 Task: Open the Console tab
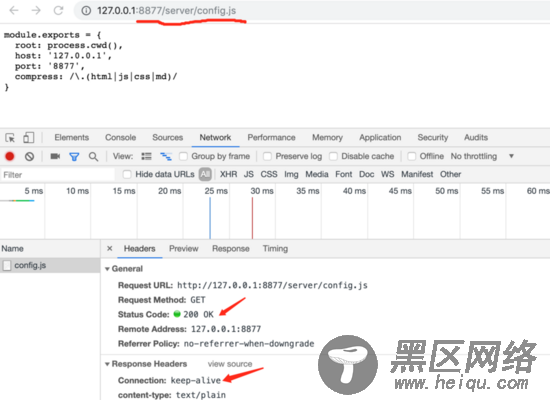[x=120, y=138]
